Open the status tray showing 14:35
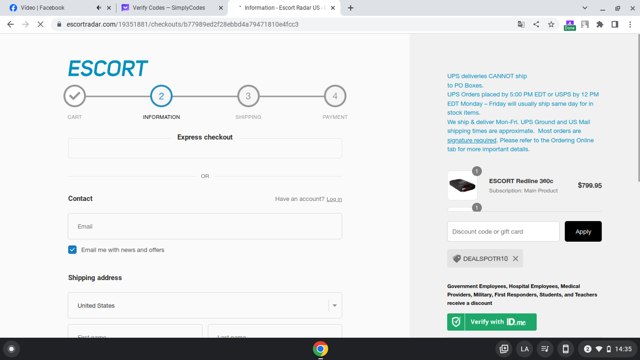Viewport: 640px width, 360px height. (x=608, y=349)
